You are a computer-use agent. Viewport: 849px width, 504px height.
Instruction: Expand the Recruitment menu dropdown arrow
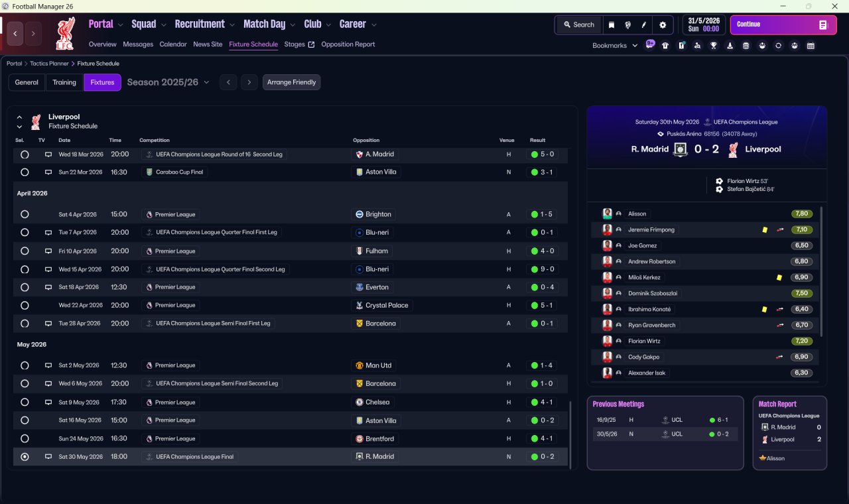pos(232,25)
